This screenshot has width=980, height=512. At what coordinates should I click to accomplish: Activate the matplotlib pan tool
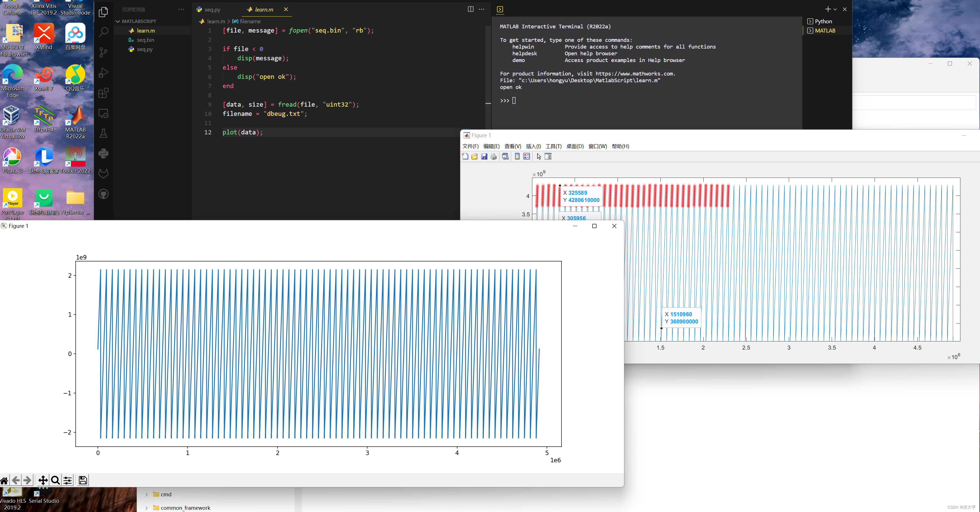43,480
